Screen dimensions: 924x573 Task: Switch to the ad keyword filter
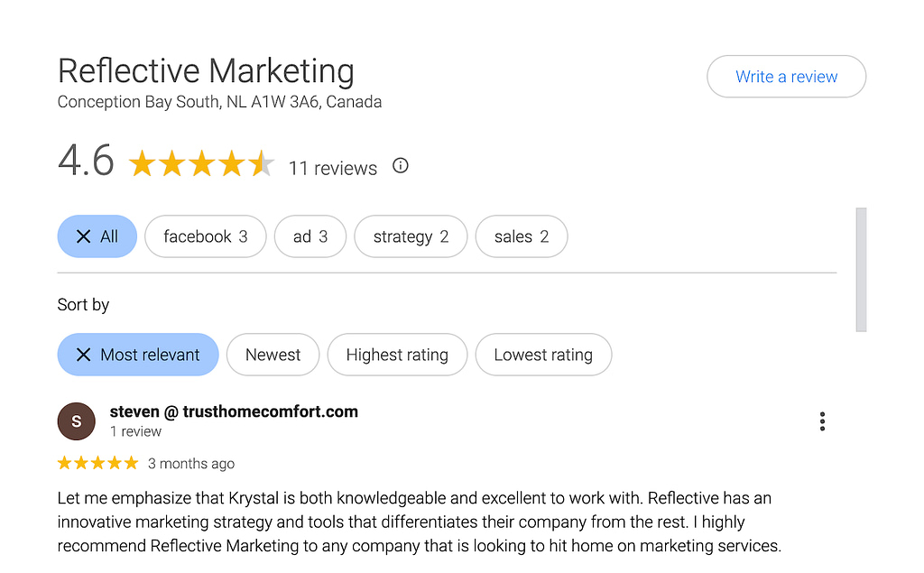pyautogui.click(x=310, y=236)
